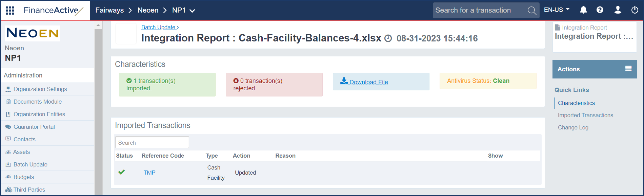Select the Batch Update sidebar item
The image size is (644, 196).
click(30, 164)
